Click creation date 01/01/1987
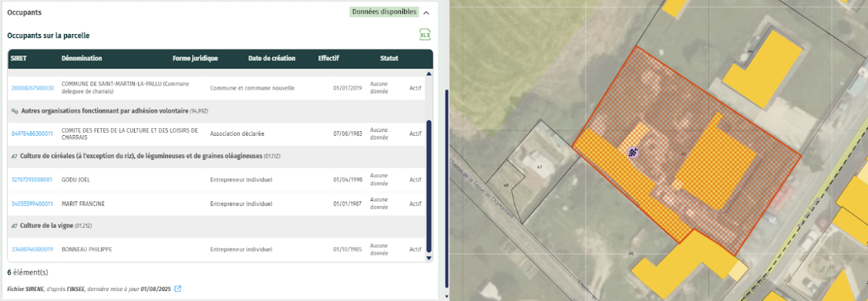 pyautogui.click(x=347, y=204)
